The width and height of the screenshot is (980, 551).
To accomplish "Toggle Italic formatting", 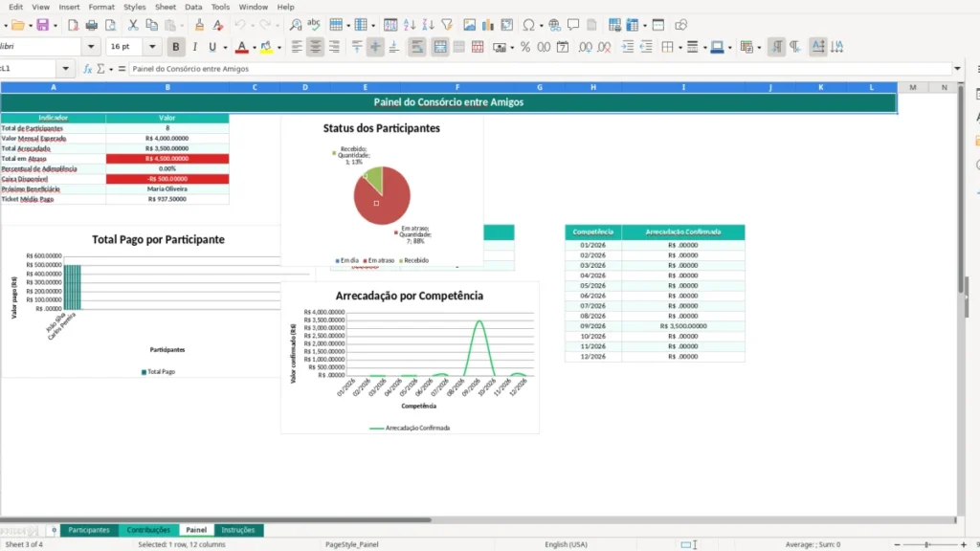I will tap(194, 47).
